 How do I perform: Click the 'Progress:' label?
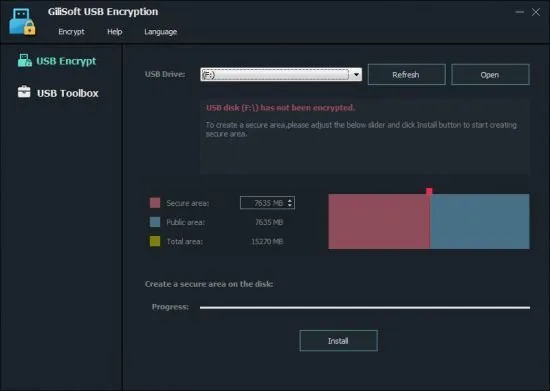(170, 307)
